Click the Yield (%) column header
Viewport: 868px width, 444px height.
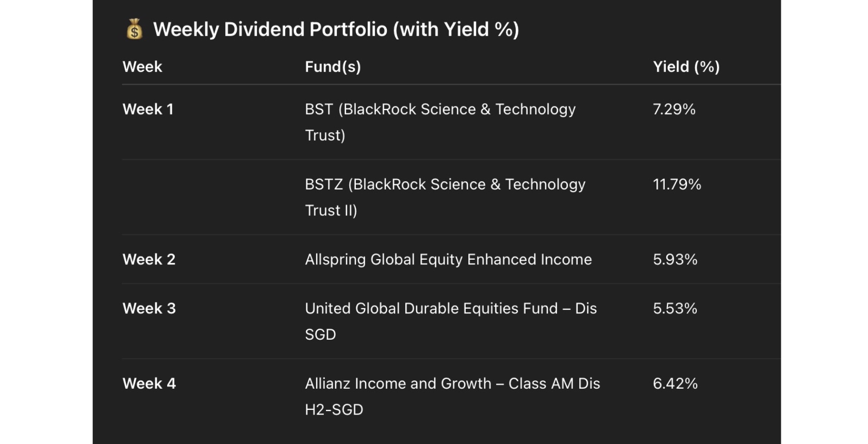click(x=686, y=67)
